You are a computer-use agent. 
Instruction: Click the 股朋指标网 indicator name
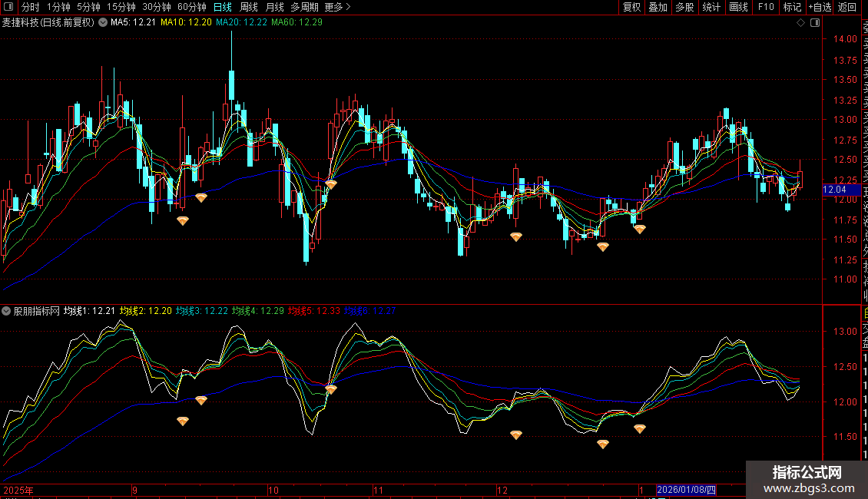tap(37, 311)
